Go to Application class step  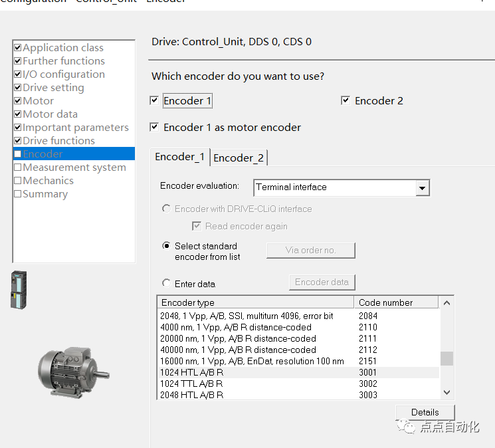click(x=63, y=48)
